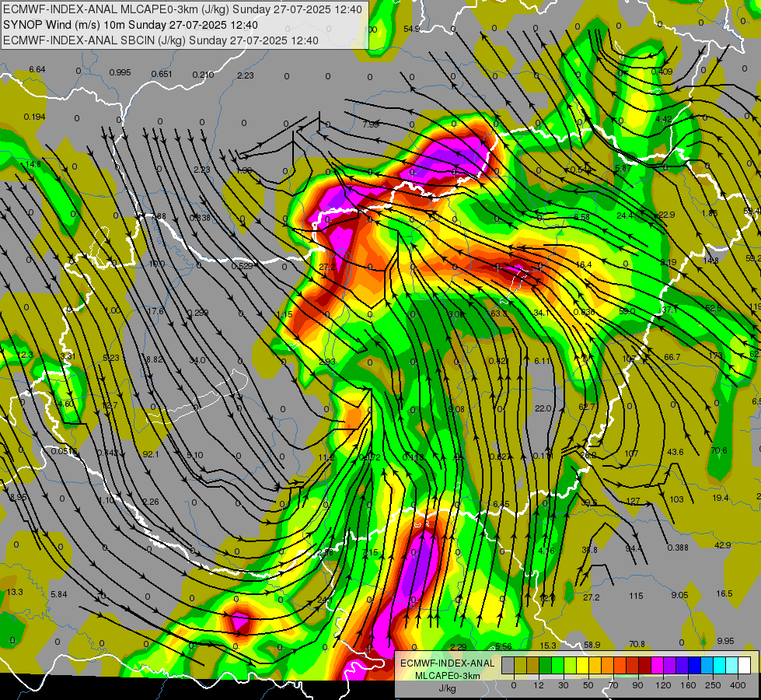Click the legend tick label 90
761x700 pixels.
coord(637,685)
